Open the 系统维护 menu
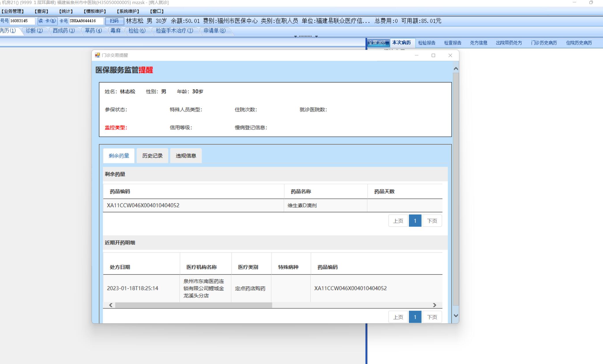Screen dimensions: 603x364 (x=128, y=11)
